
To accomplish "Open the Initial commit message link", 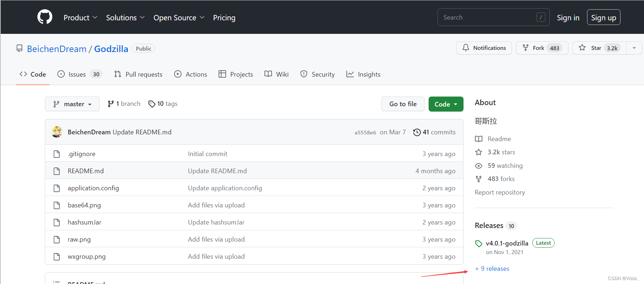I will [x=208, y=154].
